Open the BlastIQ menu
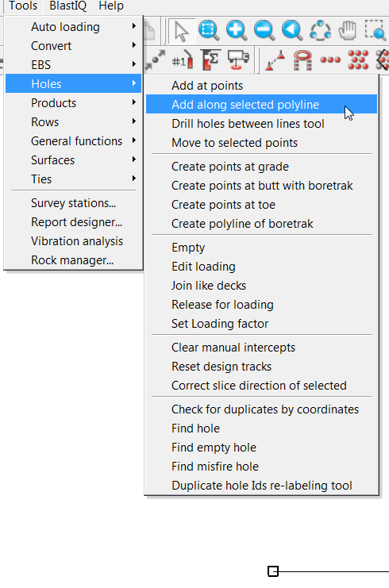The width and height of the screenshot is (389, 588). pos(68,6)
